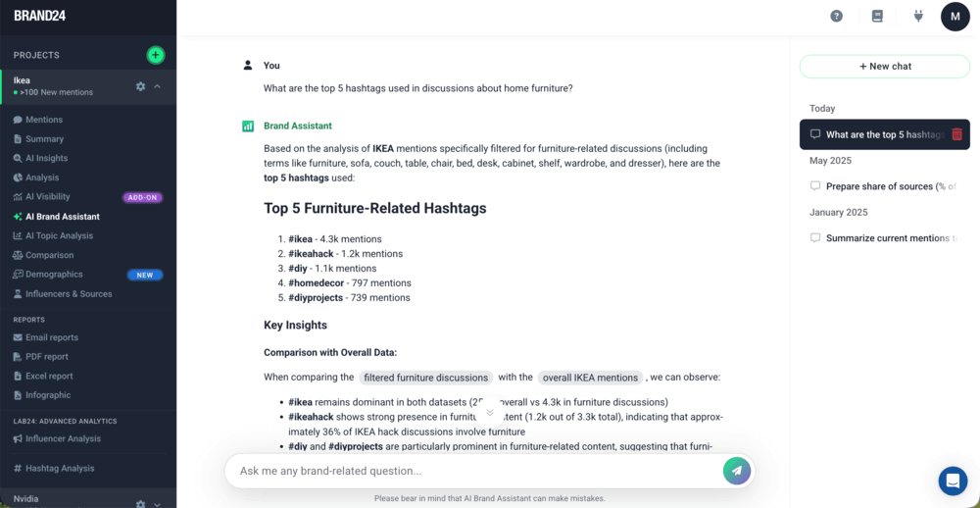Start a new chat
Image resolution: width=980 pixels, height=508 pixels.
(x=885, y=66)
